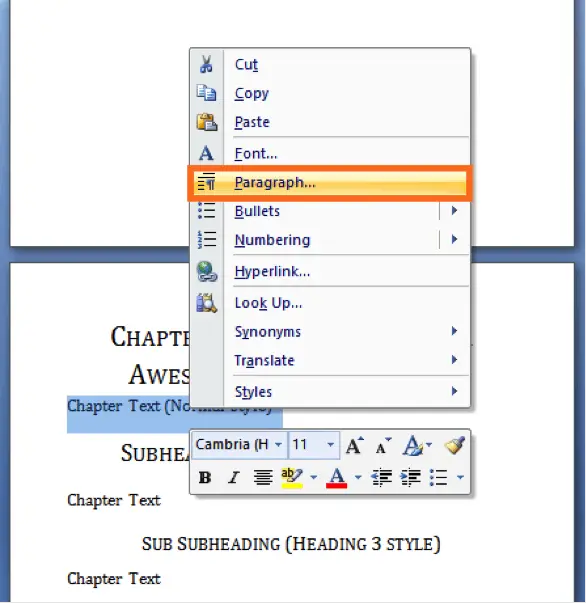Click the Look Up binoculars icon
Image resolution: width=586 pixels, height=603 pixels.
pos(206,303)
